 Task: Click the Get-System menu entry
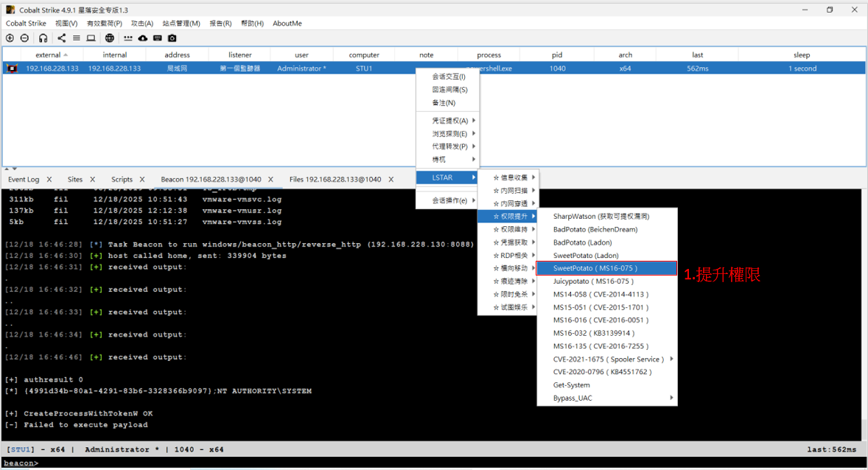pos(606,385)
